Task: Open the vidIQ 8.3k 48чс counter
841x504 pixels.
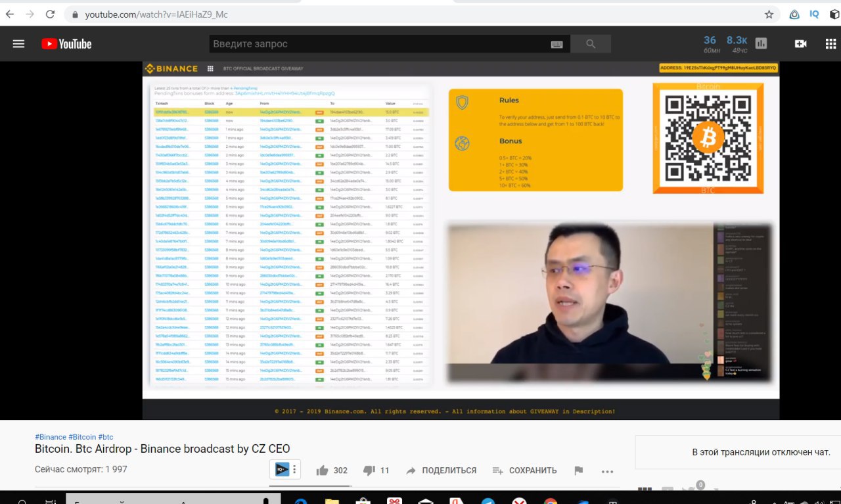Action: pyautogui.click(x=737, y=45)
